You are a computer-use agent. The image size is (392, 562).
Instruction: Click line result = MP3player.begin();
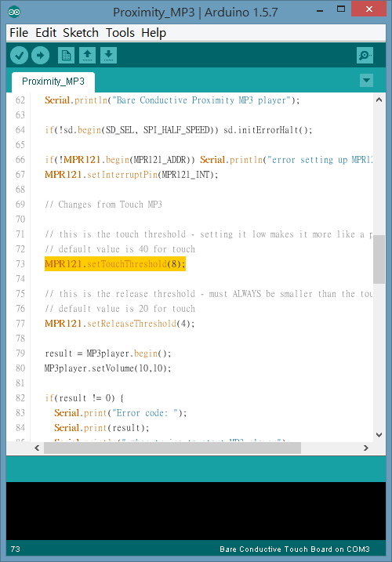pyautogui.click(x=108, y=354)
